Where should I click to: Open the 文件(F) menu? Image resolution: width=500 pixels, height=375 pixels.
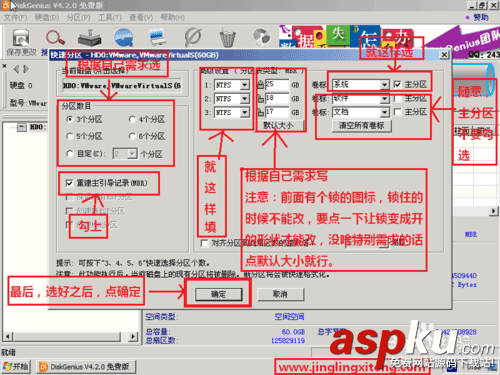15,17
